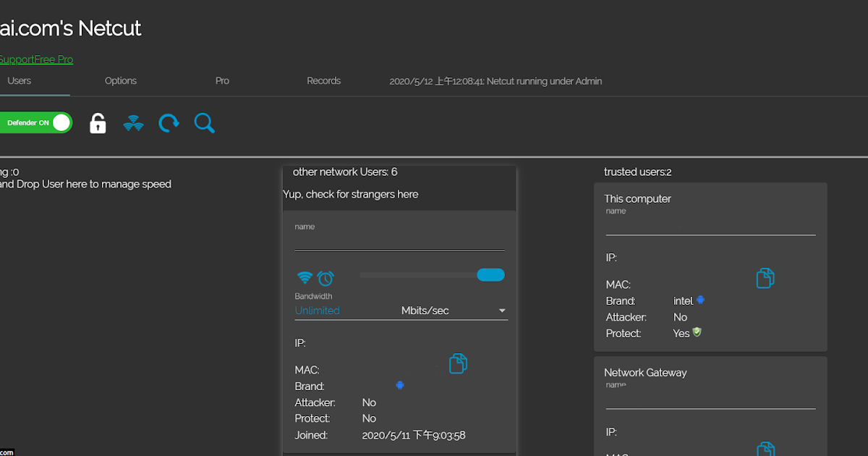868x456 pixels.
Task: Click the alarm clock schedule icon
Action: tap(325, 278)
